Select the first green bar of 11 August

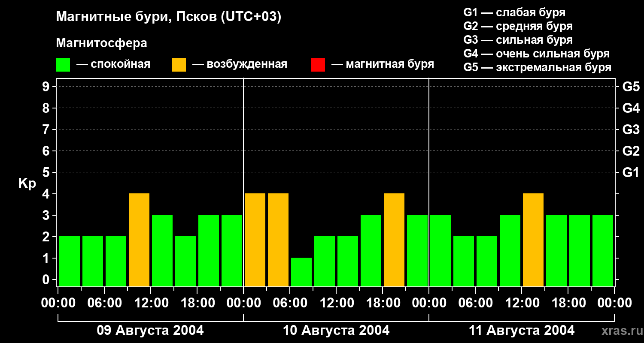pos(440,251)
